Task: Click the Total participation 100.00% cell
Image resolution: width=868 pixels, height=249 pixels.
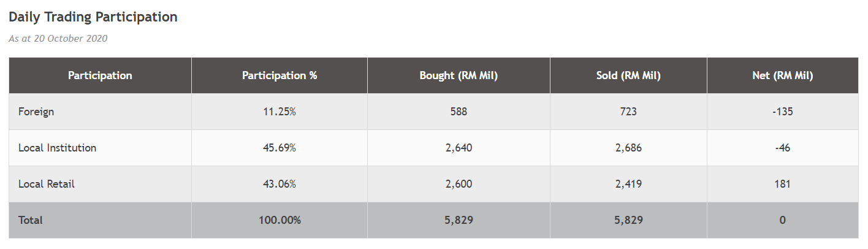Action: 280,220
